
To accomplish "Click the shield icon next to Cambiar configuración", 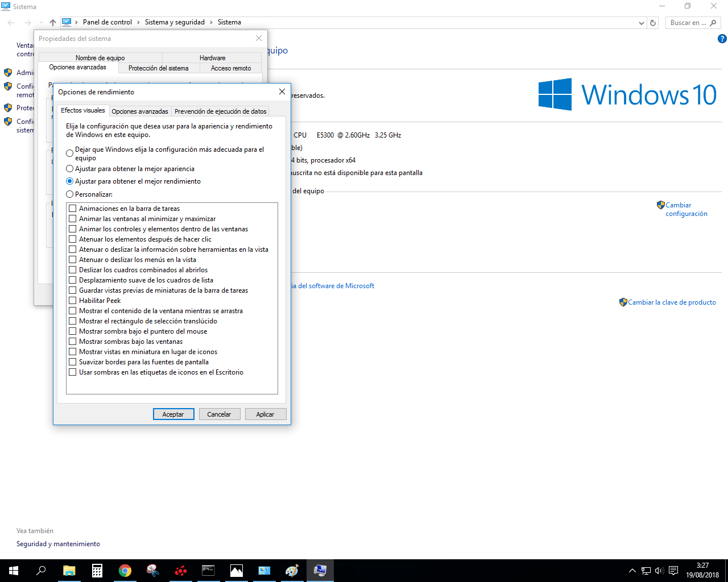I will pos(660,205).
